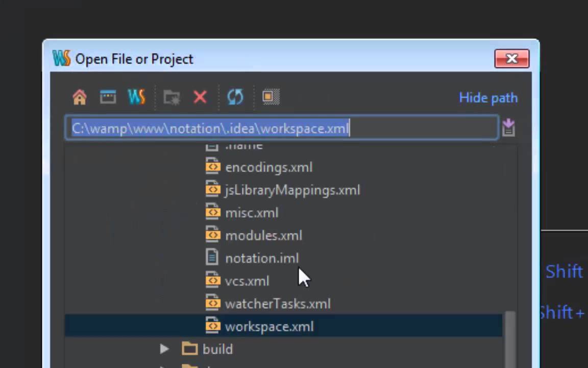Image resolution: width=588 pixels, height=368 pixels.
Task: Close the Open File or Project dialog
Action: (512, 59)
